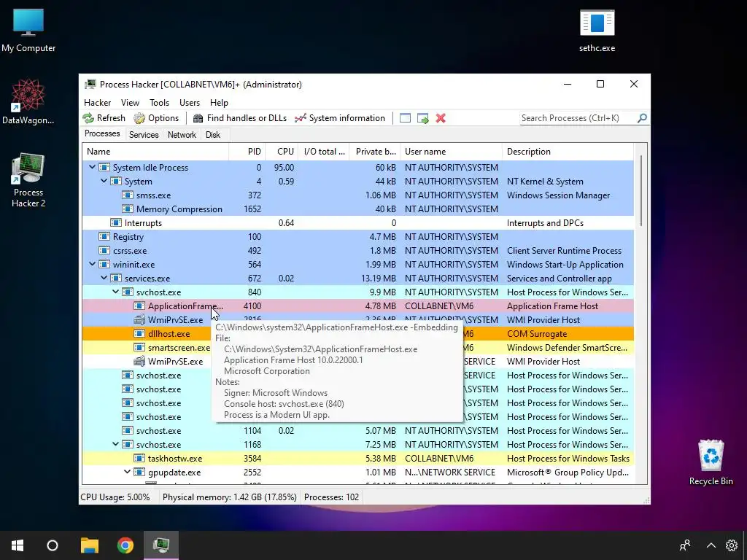Select the Processes tab
The height and width of the screenshot is (560, 747).
pyautogui.click(x=102, y=134)
